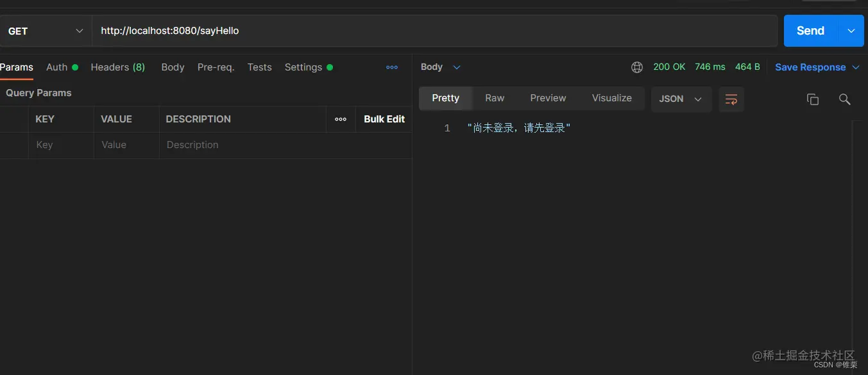Select the Visualize view tab
The width and height of the screenshot is (868, 375).
tap(612, 98)
